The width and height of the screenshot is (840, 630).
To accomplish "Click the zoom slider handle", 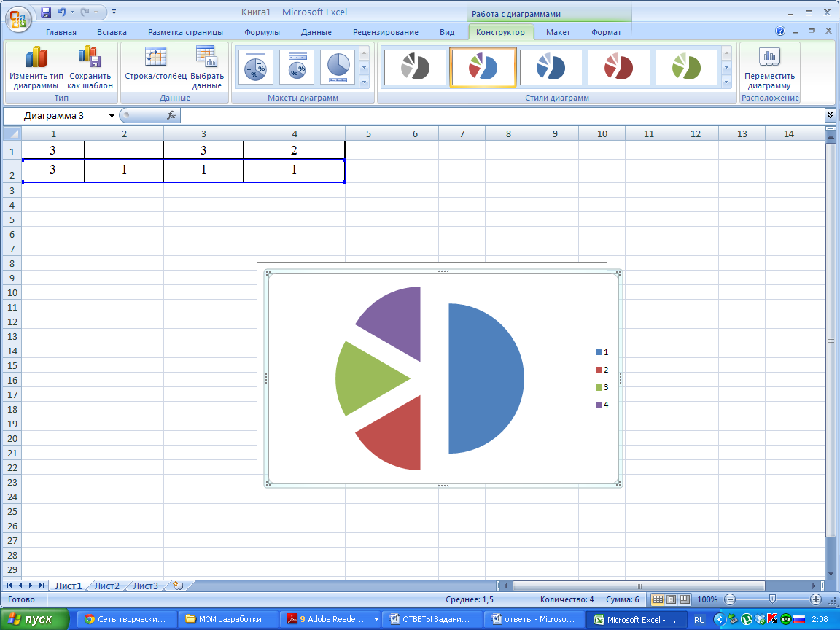I will (772, 599).
